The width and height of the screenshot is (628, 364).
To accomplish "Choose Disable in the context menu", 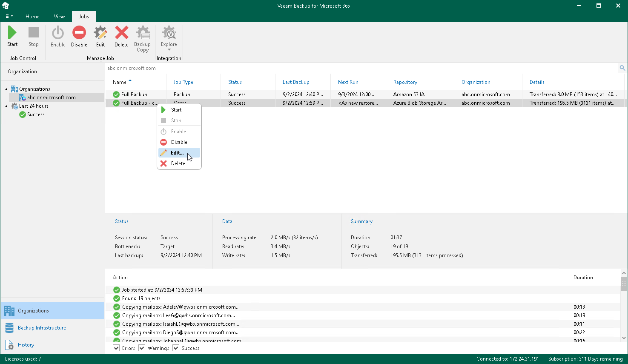I will pos(179,142).
